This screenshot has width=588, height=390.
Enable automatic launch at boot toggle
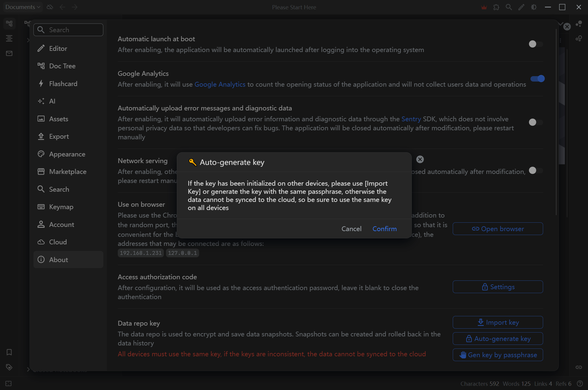(536, 44)
